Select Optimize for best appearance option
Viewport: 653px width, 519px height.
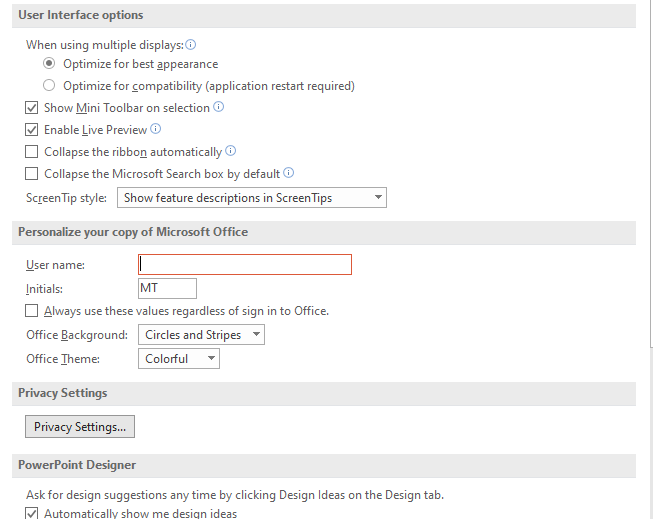(50, 64)
